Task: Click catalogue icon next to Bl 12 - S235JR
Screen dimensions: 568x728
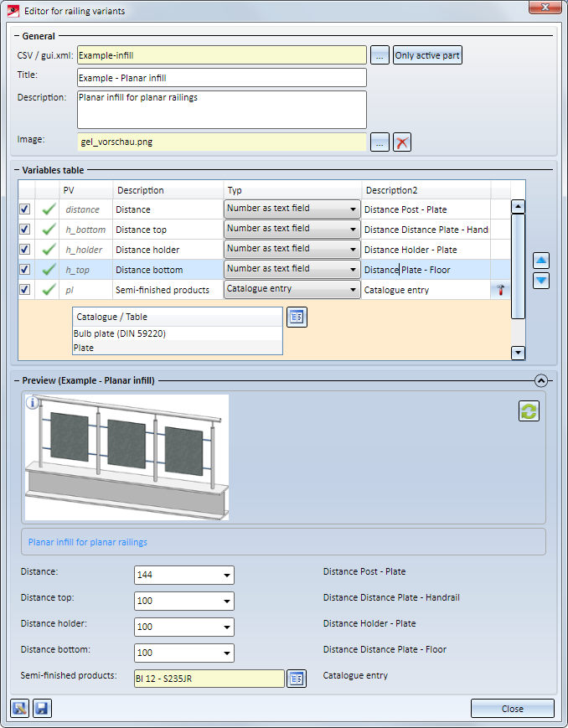Action: pos(297,679)
